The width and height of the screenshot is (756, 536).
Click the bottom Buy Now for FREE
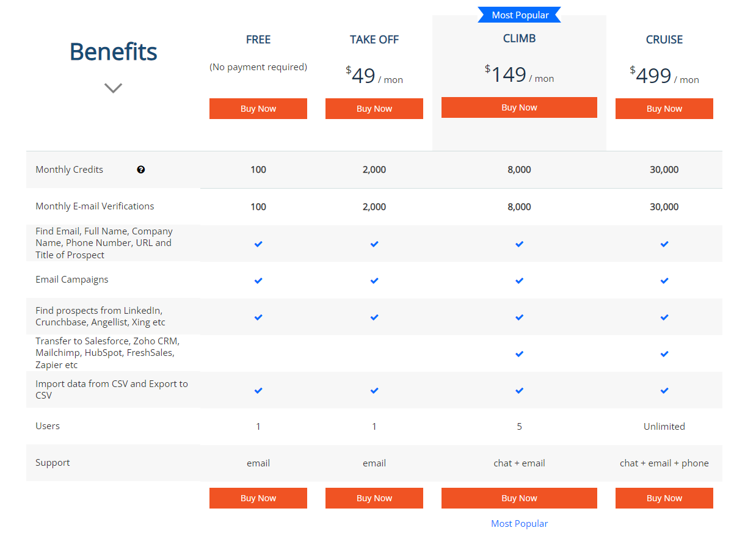(x=258, y=498)
